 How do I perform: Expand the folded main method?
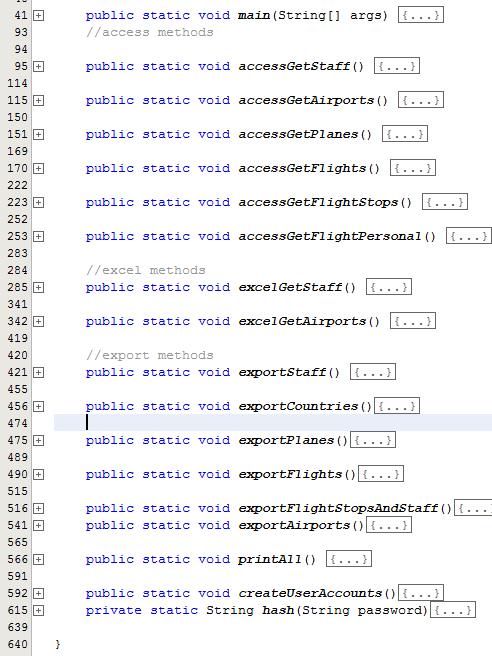pos(38,15)
